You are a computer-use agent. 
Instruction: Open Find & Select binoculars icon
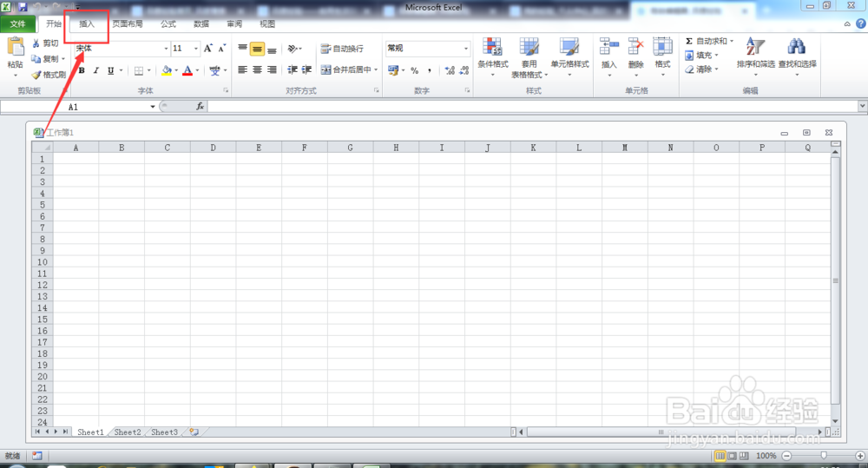797,47
